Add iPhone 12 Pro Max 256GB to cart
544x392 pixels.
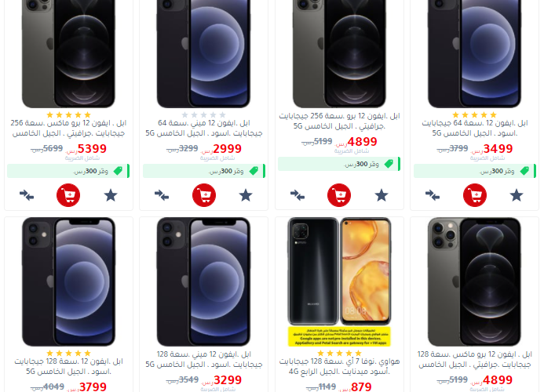[68, 195]
